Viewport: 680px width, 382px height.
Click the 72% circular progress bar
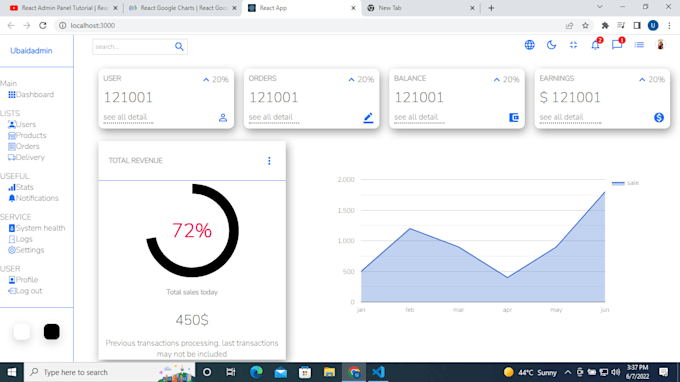click(x=192, y=230)
